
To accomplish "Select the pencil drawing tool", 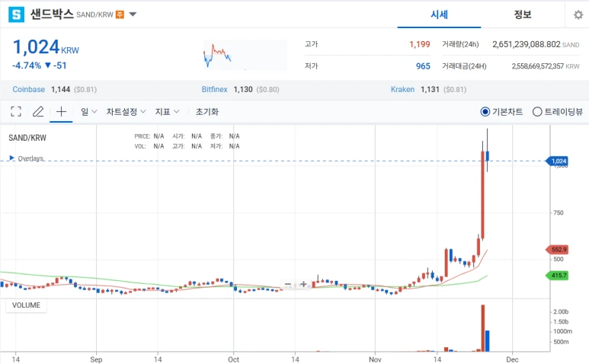I will (38, 111).
